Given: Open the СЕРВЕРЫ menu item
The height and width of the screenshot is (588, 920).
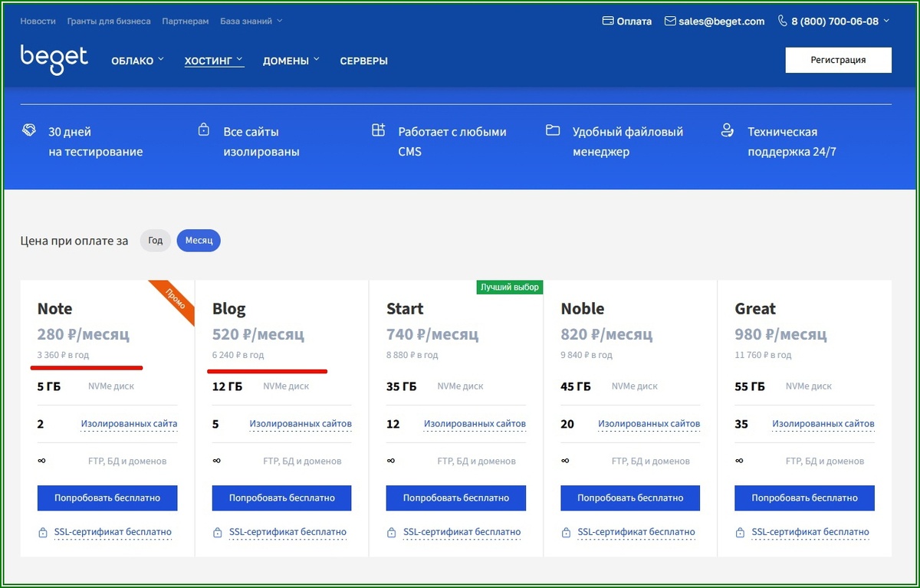Looking at the screenshot, I should point(364,61).
